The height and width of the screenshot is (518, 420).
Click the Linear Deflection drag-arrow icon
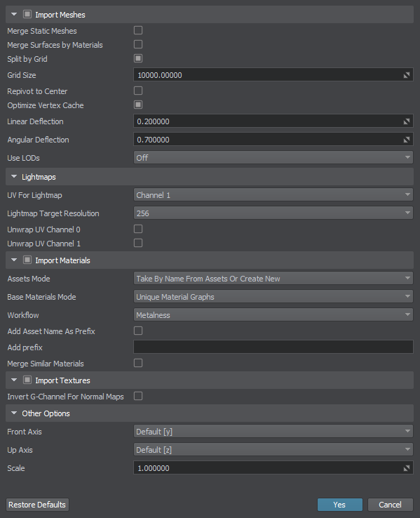tap(407, 121)
